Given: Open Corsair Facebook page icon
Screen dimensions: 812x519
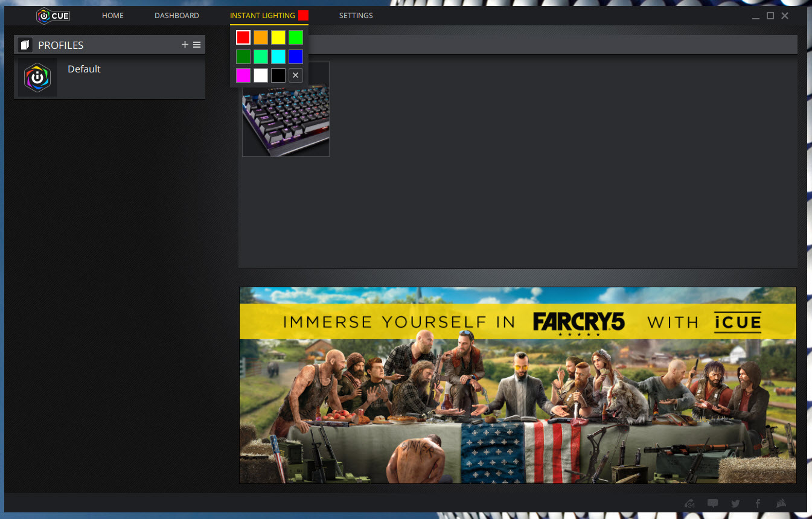Looking at the screenshot, I should tap(758, 503).
